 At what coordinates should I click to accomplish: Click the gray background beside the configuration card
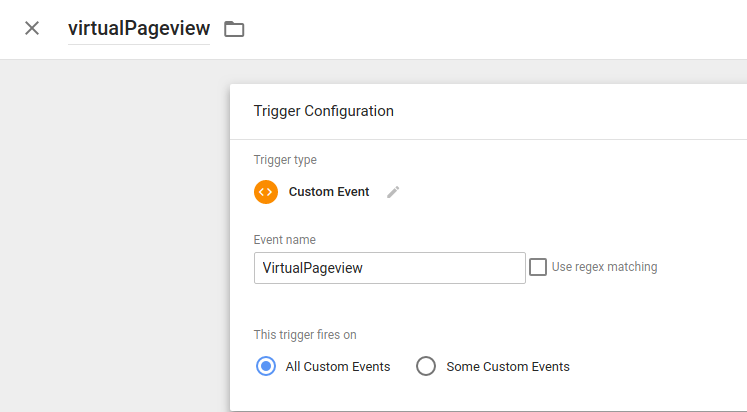[114, 238]
